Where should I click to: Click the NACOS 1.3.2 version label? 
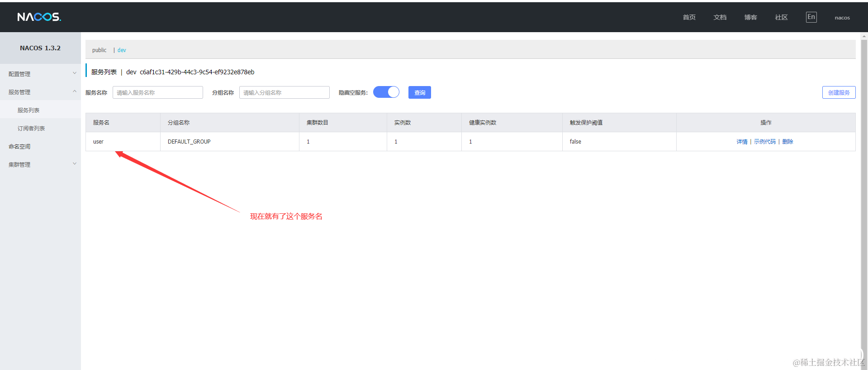40,48
